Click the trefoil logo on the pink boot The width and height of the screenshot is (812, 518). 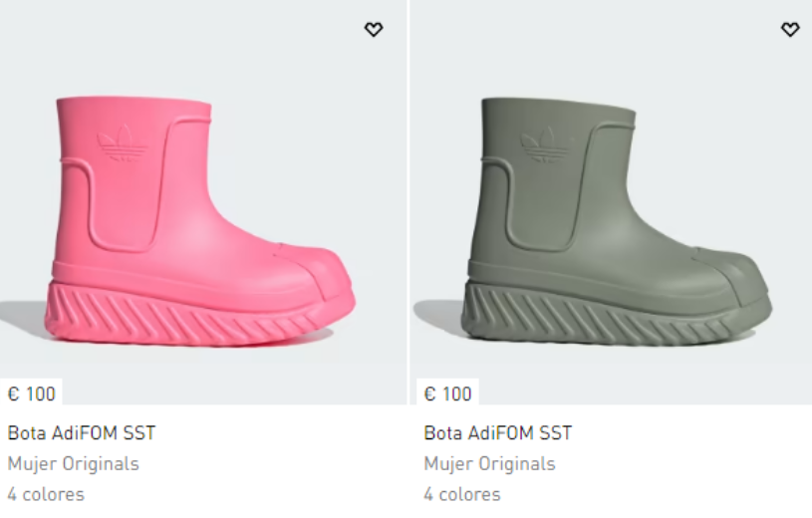coord(123,143)
